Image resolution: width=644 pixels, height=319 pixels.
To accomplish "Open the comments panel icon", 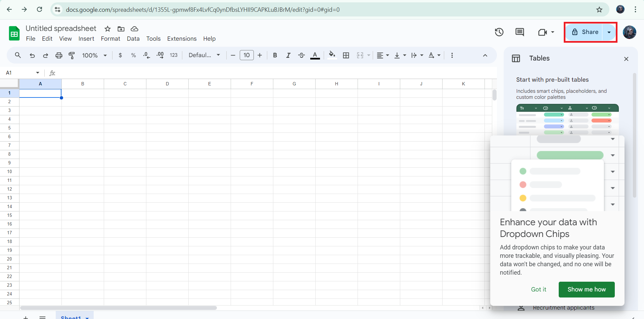I will click(519, 32).
